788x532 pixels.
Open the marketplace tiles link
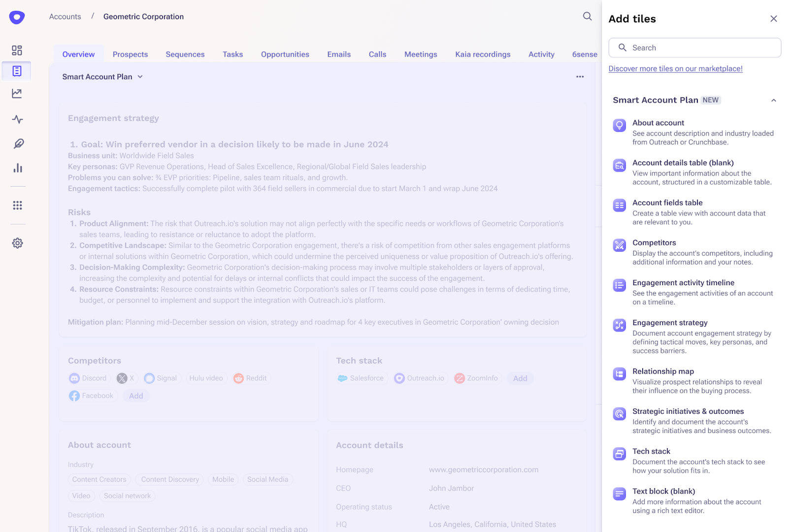tap(675, 68)
